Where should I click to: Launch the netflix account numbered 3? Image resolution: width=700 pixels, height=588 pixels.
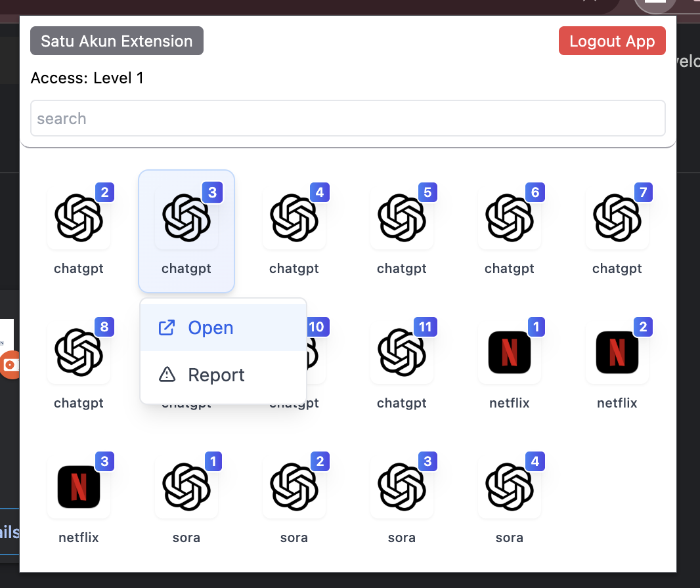(79, 501)
